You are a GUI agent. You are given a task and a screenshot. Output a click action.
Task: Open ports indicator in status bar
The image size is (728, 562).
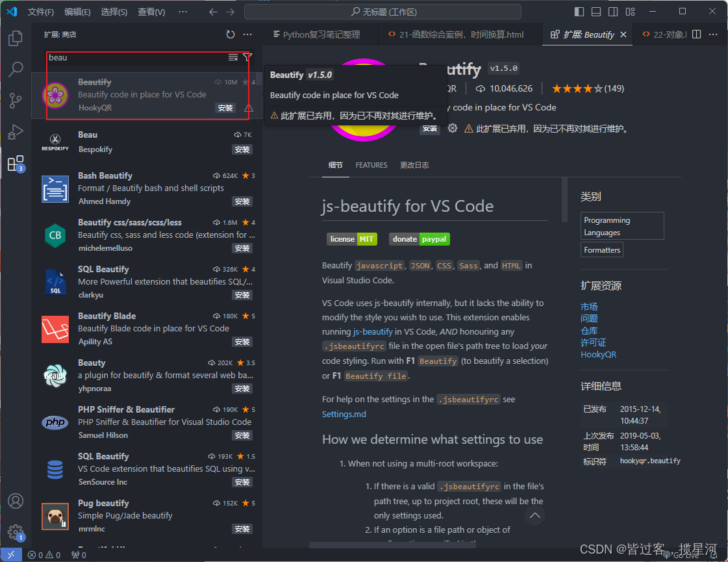click(x=79, y=555)
